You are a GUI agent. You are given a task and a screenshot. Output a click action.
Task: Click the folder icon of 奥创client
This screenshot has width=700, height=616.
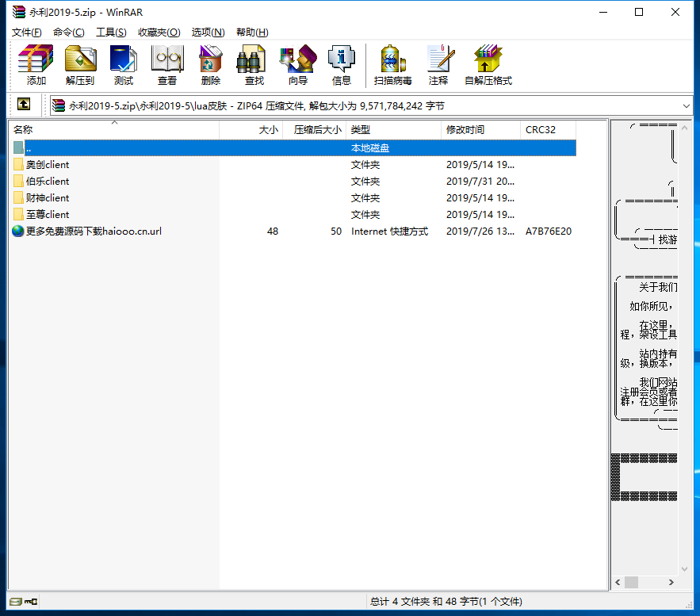(x=18, y=165)
